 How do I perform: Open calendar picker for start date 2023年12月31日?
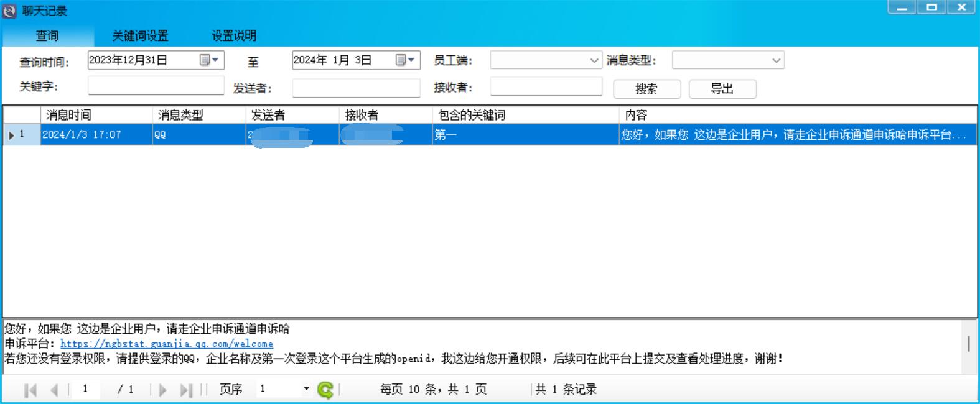pos(208,60)
